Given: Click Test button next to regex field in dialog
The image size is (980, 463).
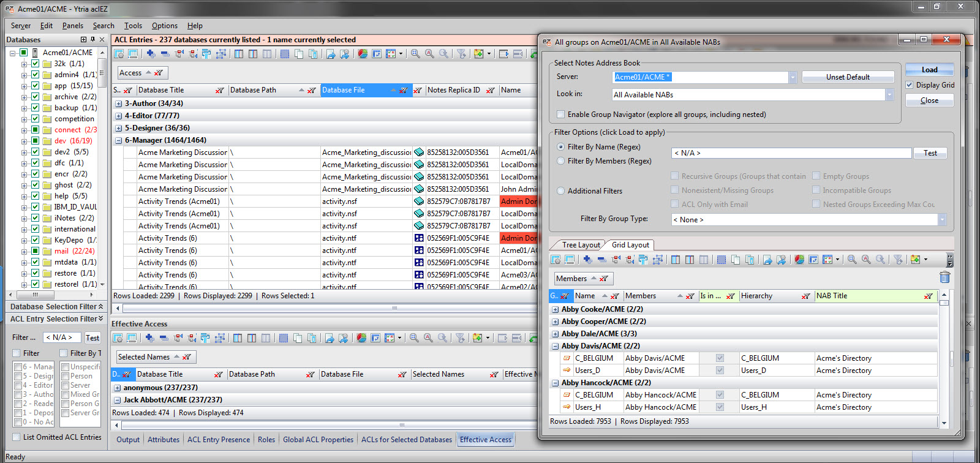Looking at the screenshot, I should 930,153.
